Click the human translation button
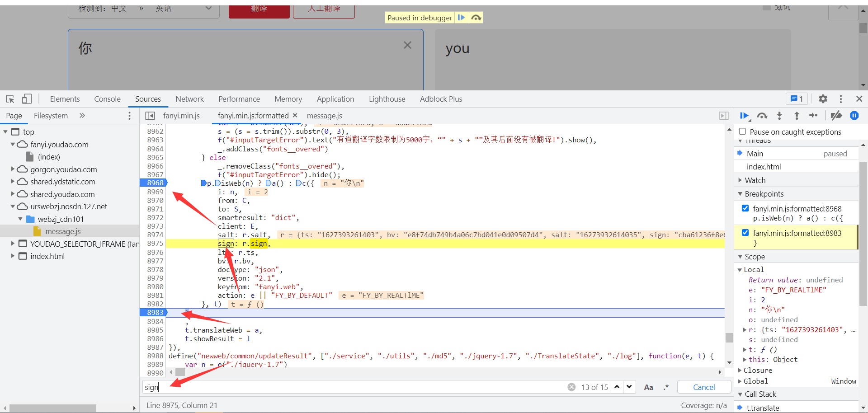This screenshot has width=868, height=413. [324, 10]
